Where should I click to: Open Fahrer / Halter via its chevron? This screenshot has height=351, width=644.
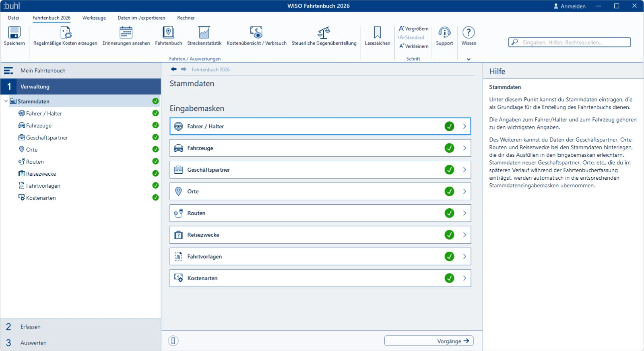pos(464,126)
